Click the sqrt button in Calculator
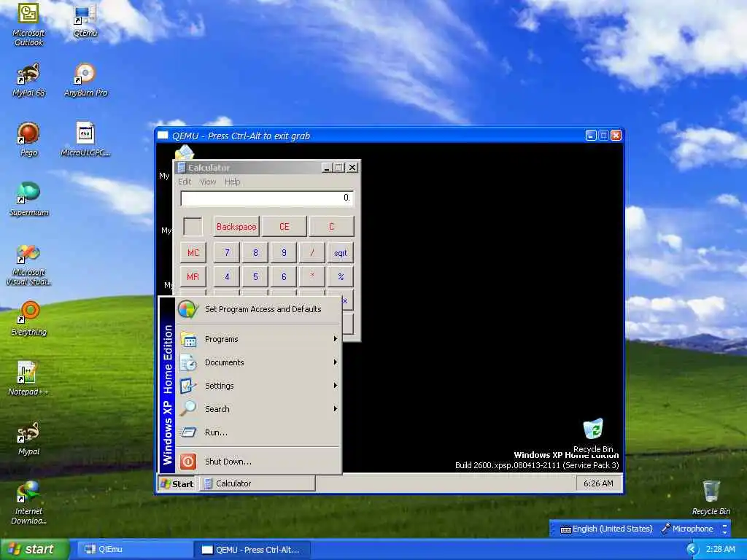Viewport: 747px width, 560px height. [341, 253]
